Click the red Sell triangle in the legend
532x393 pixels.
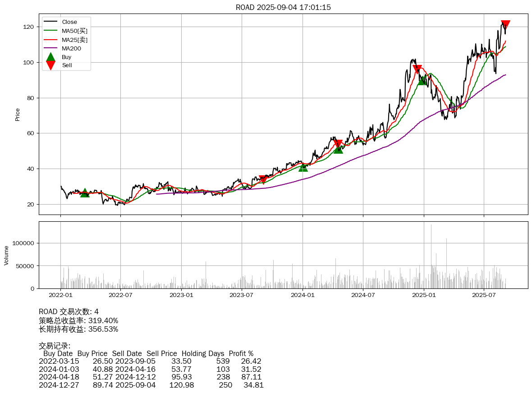pyautogui.click(x=50, y=65)
